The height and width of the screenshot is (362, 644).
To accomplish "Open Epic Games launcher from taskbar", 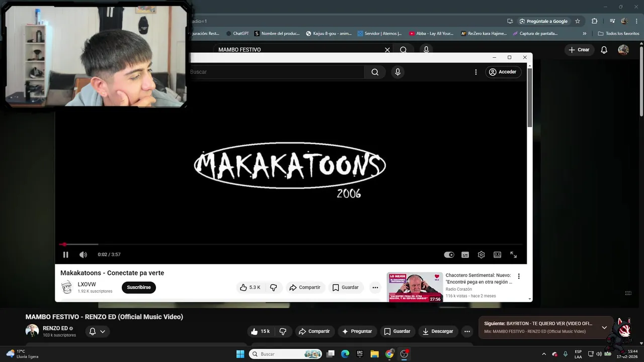I will [360, 354].
